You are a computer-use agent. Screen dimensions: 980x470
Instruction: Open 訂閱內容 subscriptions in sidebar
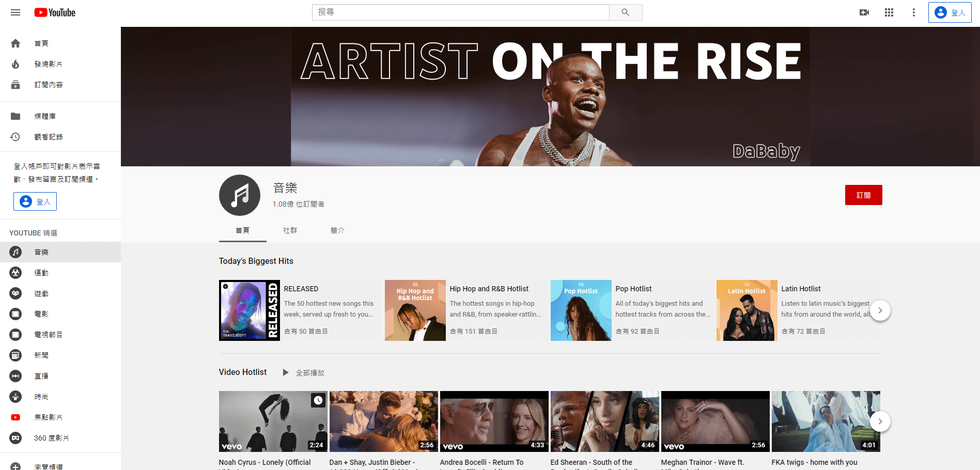tap(60, 85)
